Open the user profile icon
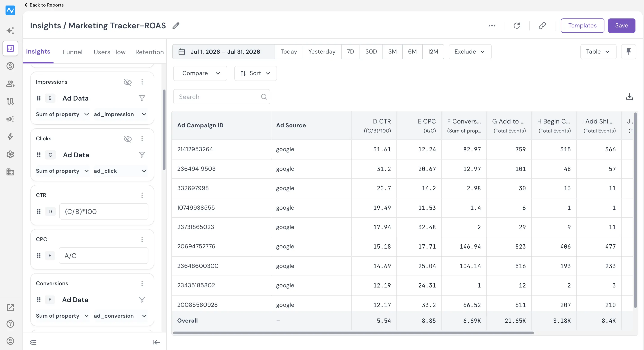The height and width of the screenshot is (350, 644). pos(10,341)
